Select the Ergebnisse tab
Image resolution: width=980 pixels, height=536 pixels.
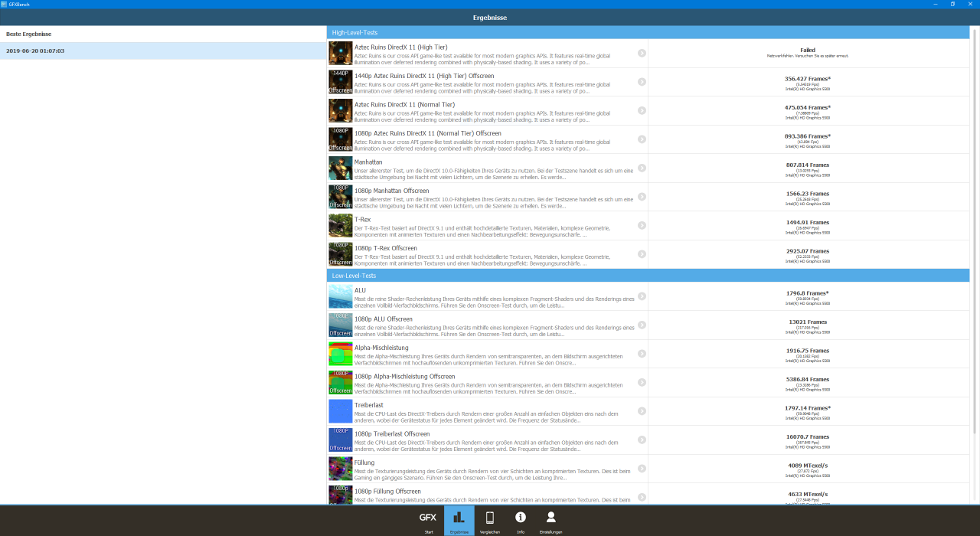[459, 521]
